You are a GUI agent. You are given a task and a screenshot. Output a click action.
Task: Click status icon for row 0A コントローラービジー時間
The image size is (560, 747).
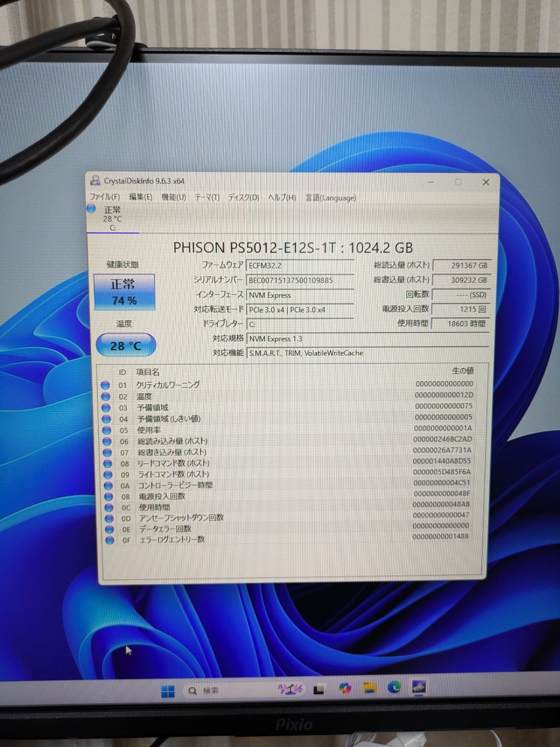108,486
